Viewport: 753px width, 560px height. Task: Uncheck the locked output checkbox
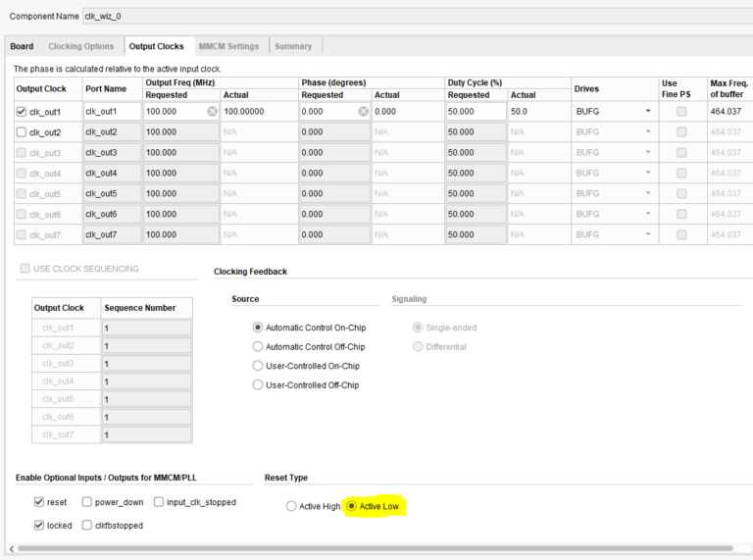38,526
